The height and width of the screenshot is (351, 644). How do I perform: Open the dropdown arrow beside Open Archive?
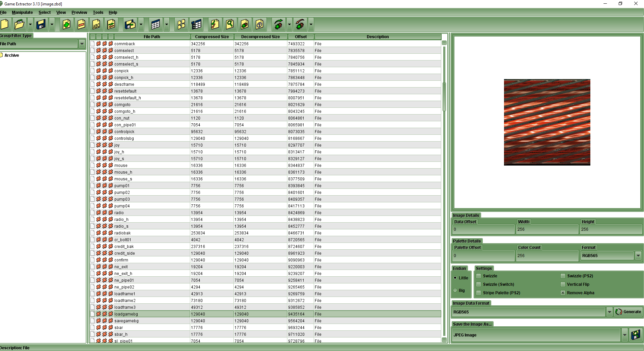30,24
